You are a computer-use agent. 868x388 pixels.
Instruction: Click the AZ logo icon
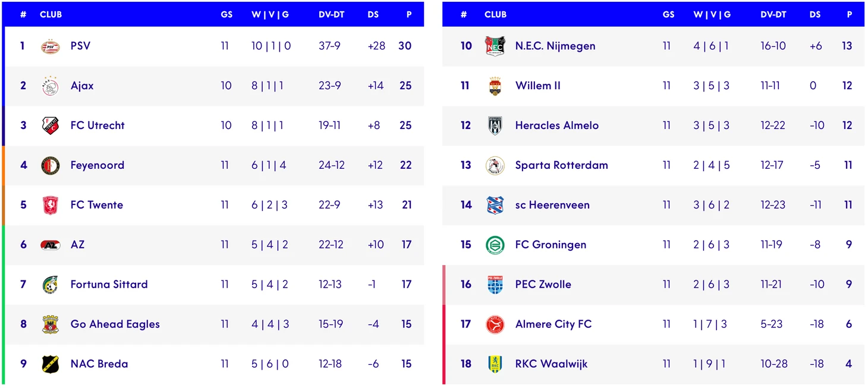(51, 245)
